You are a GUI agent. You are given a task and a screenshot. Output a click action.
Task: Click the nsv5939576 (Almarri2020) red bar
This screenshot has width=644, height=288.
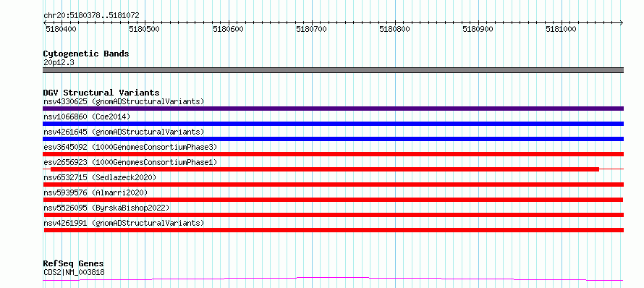333,200
